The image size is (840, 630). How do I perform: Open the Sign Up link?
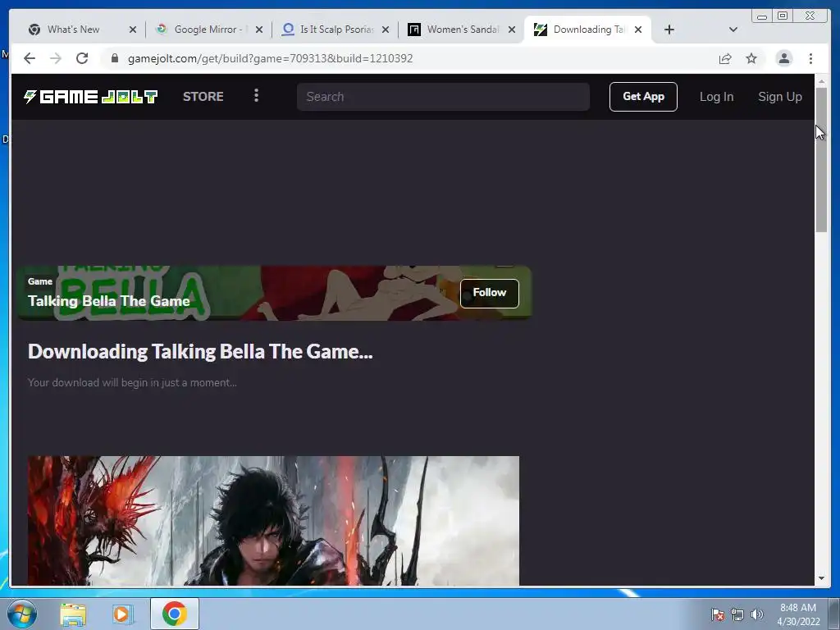click(x=779, y=97)
